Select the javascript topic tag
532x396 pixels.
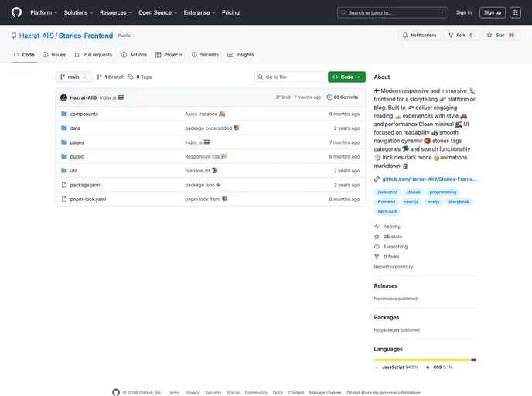pos(387,192)
